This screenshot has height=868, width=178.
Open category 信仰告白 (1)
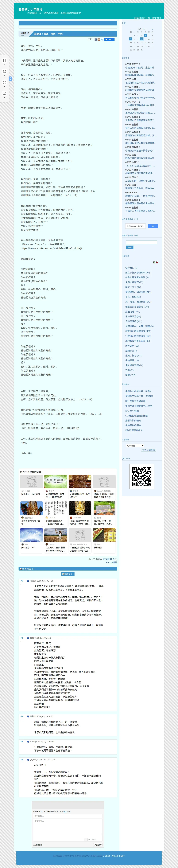point(131,268)
